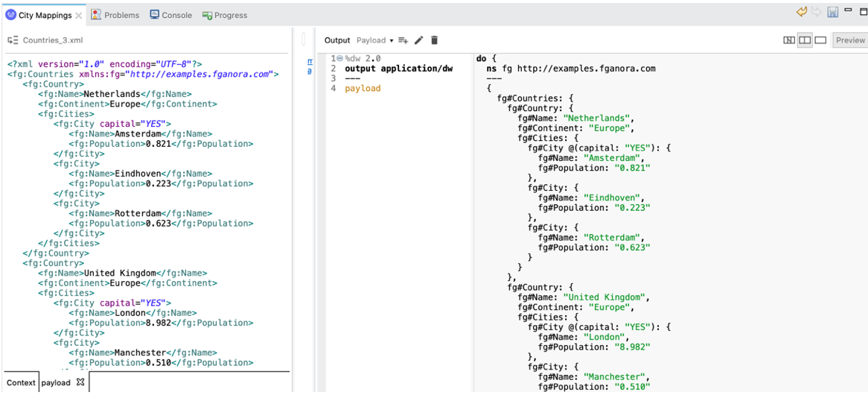
Task: Switch to single pane layout view
Action: [820, 40]
